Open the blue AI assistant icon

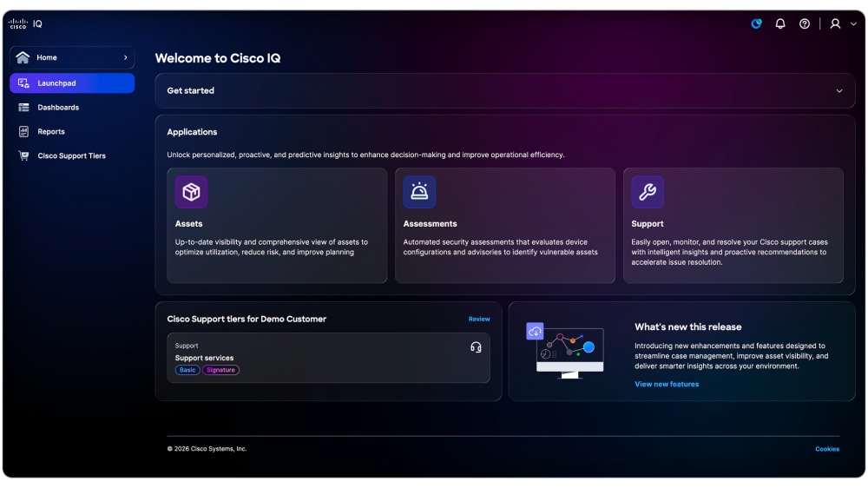click(756, 23)
